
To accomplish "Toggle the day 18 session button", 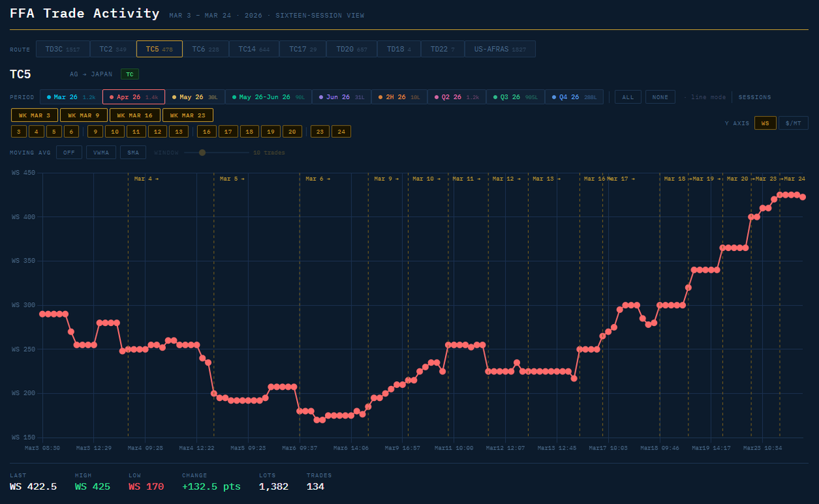I will (250, 132).
